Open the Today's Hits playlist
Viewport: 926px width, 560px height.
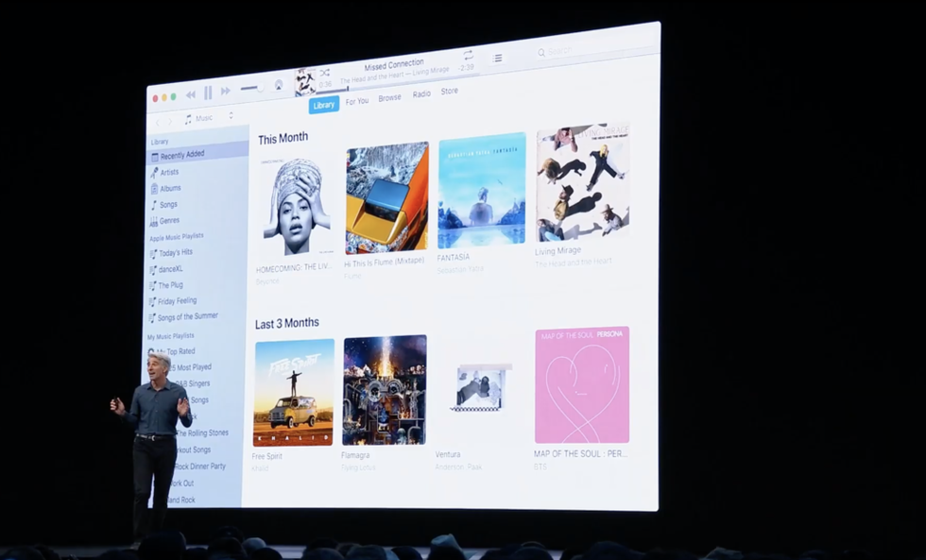175,252
